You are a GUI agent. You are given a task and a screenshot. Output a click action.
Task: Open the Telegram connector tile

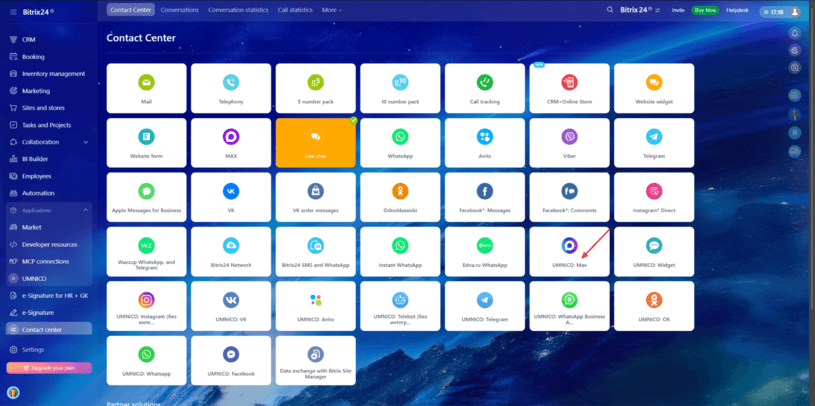tap(654, 142)
